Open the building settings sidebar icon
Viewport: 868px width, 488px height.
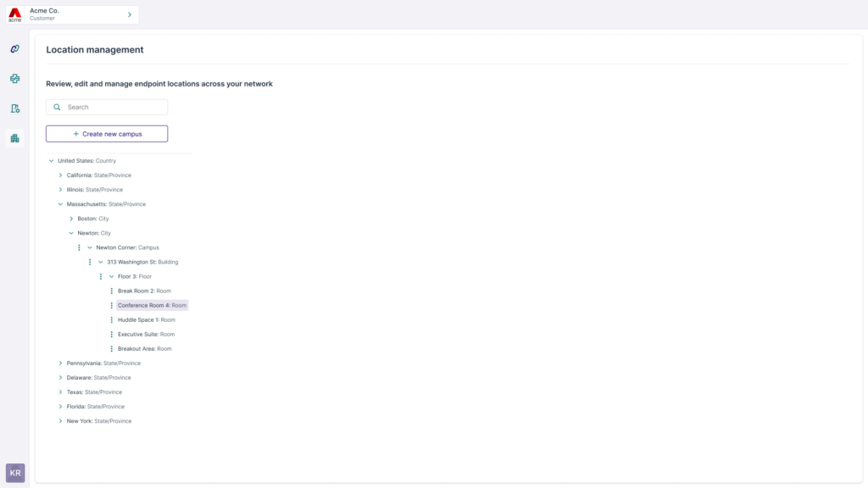[x=14, y=108]
